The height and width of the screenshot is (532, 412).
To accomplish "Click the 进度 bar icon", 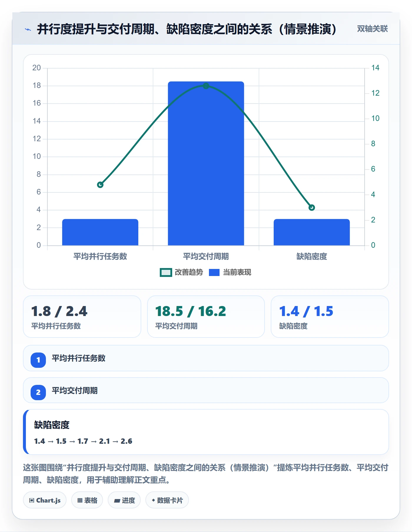I will [117, 501].
